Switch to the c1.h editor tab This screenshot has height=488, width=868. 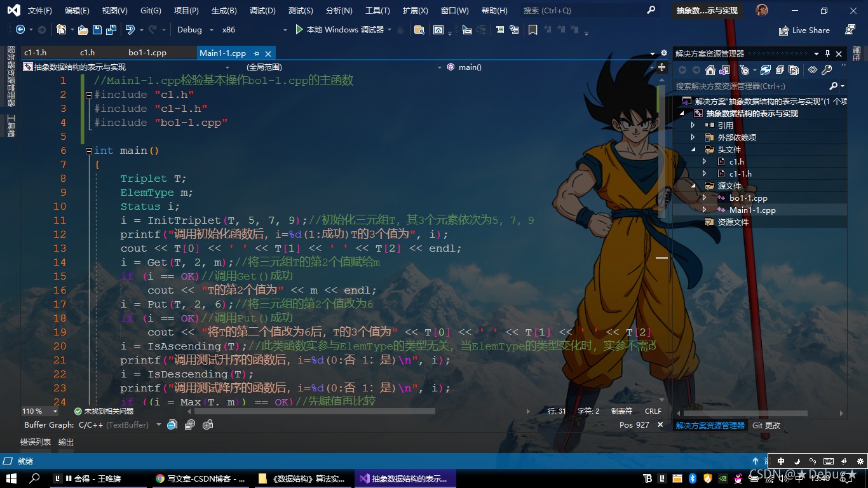(x=87, y=53)
